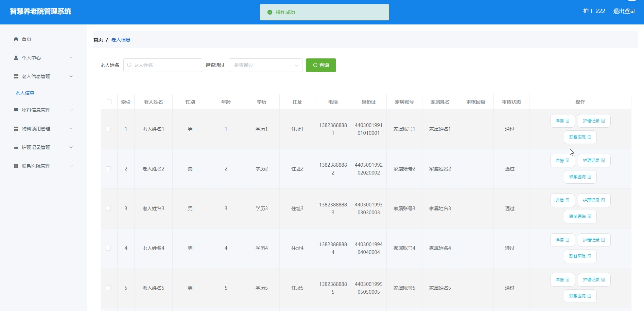Open the 是否通过 filter dropdown
644x311 pixels.
coord(265,65)
